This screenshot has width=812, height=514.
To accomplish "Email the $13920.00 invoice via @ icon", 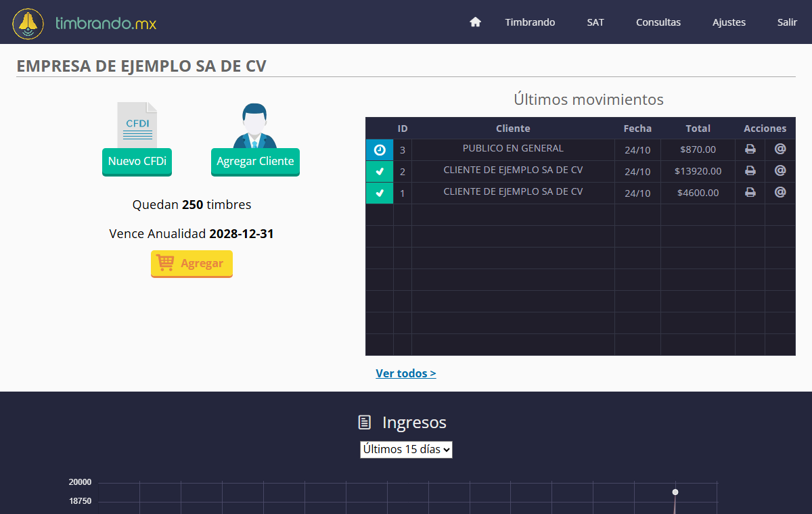I will (780, 170).
